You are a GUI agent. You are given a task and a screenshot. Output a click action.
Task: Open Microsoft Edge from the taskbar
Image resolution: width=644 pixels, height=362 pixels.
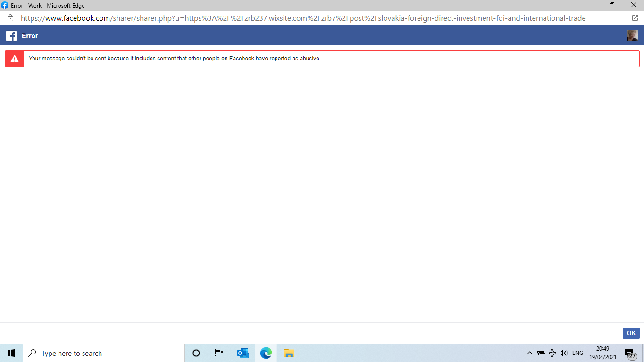click(x=265, y=353)
